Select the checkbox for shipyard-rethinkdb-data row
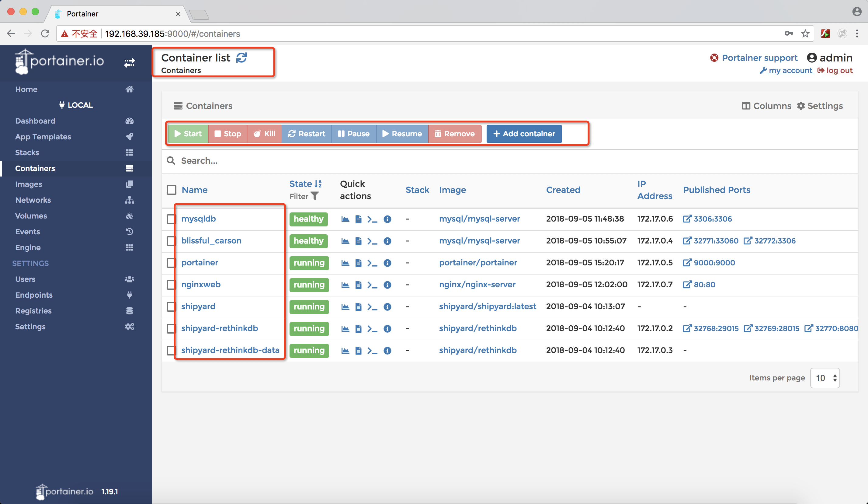The width and height of the screenshot is (868, 504). (x=171, y=350)
